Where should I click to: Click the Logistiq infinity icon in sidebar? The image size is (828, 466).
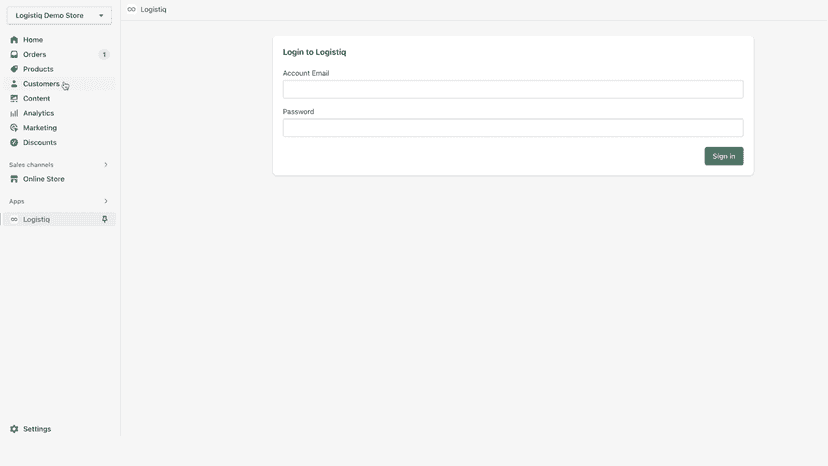14,219
